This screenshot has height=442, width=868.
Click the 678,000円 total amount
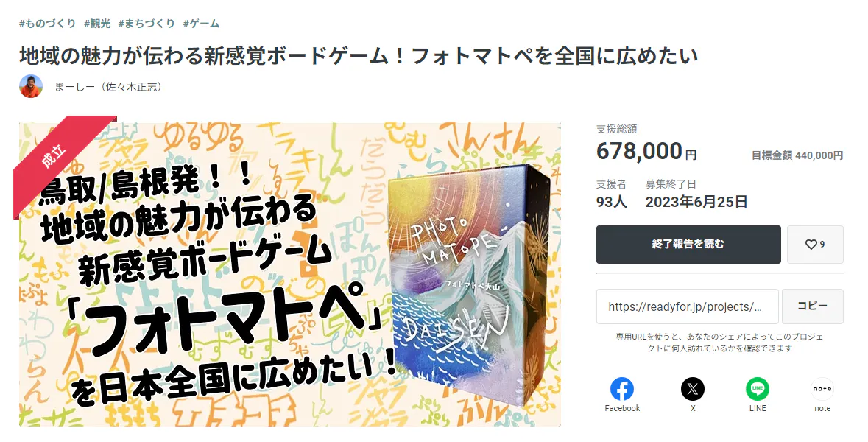click(646, 151)
